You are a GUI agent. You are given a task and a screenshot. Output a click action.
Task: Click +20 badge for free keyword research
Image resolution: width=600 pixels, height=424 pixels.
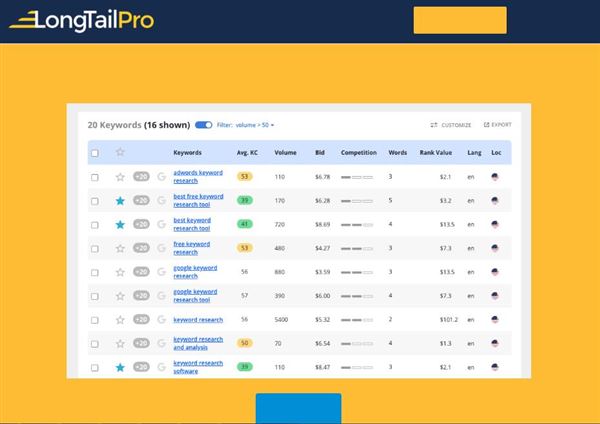[x=141, y=248]
